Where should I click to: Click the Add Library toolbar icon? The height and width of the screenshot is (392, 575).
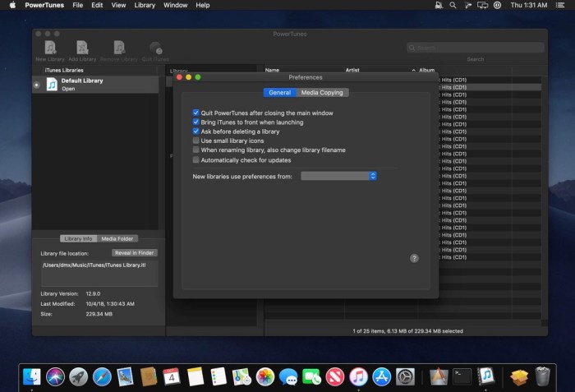(x=82, y=48)
